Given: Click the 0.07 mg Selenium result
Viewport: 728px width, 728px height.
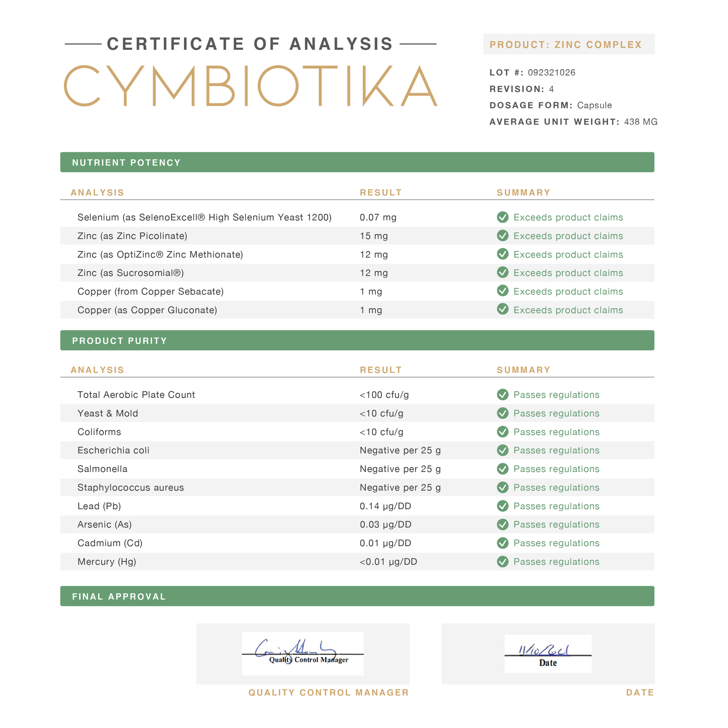Looking at the screenshot, I should pyautogui.click(x=378, y=217).
